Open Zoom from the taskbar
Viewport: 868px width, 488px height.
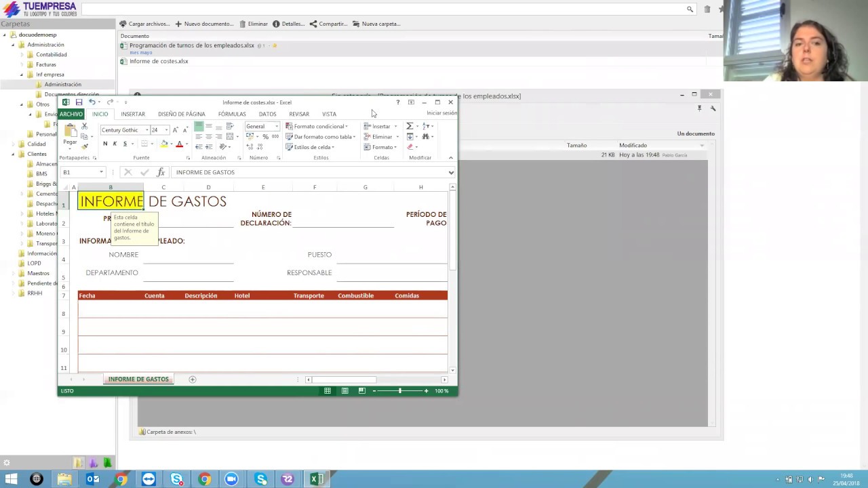232,479
